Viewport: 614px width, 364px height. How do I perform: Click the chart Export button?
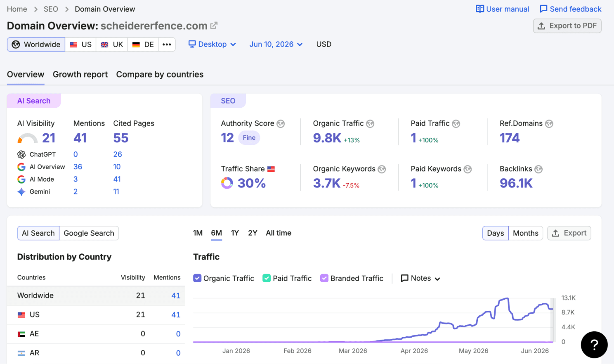pyautogui.click(x=569, y=233)
